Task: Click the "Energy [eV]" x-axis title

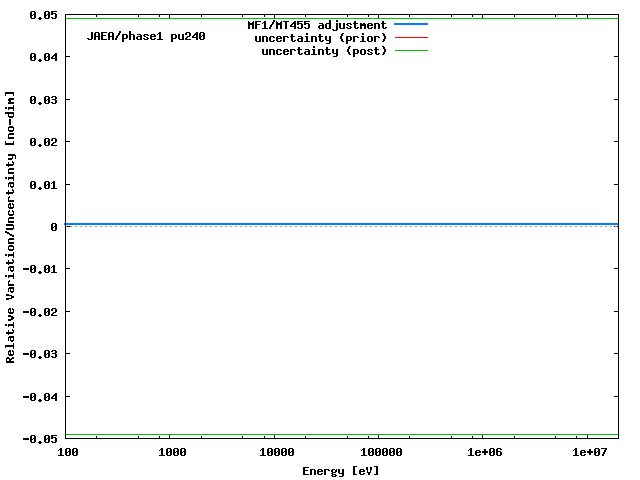Action: tap(341, 470)
